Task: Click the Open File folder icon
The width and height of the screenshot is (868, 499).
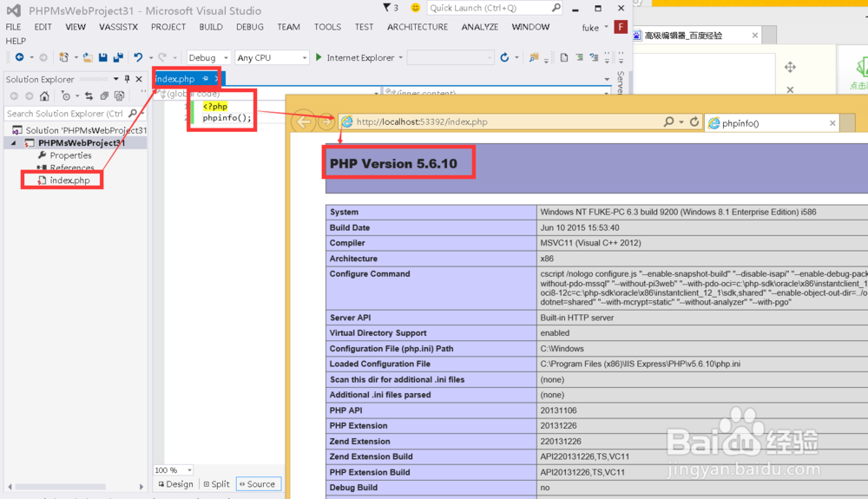Action: pyautogui.click(x=88, y=57)
